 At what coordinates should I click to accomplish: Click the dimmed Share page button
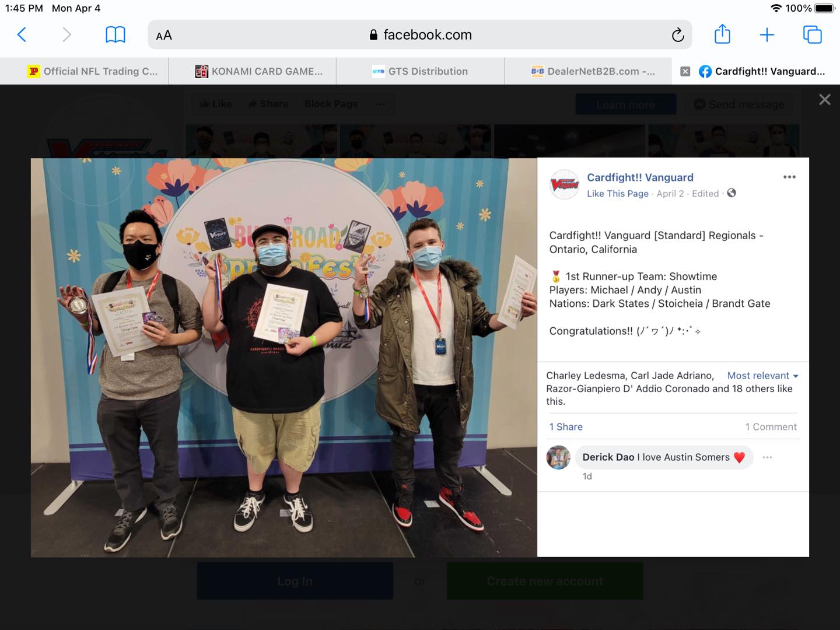point(268,104)
